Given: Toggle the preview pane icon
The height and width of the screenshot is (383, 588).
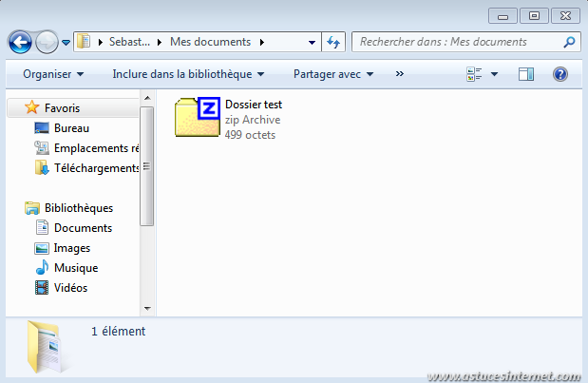Looking at the screenshot, I should [526, 74].
